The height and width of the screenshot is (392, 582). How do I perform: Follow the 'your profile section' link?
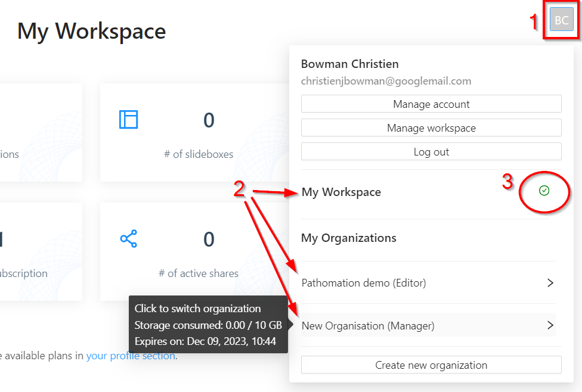(131, 356)
